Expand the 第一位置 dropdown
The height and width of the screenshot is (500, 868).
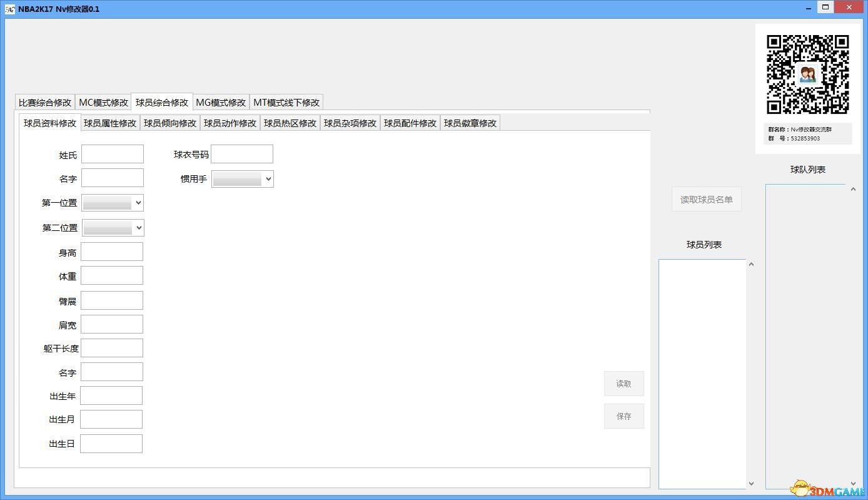click(113, 203)
